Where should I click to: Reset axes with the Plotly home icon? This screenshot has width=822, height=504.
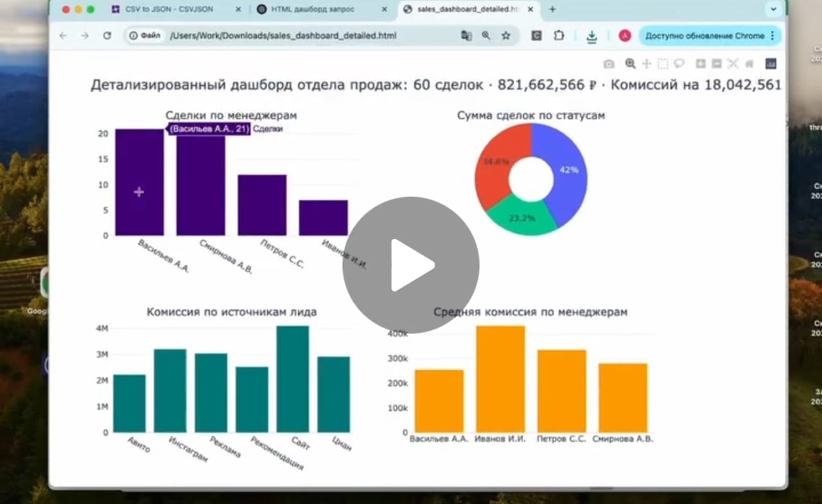(x=749, y=64)
